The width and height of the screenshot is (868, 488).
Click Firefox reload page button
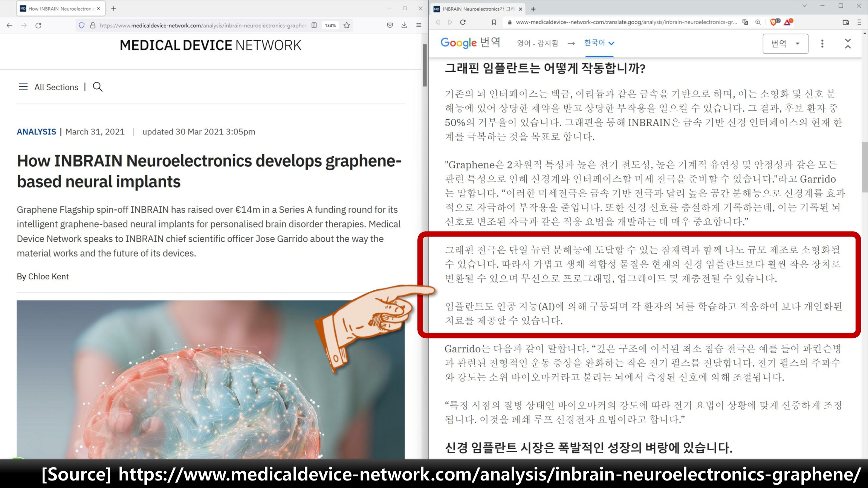[38, 26]
